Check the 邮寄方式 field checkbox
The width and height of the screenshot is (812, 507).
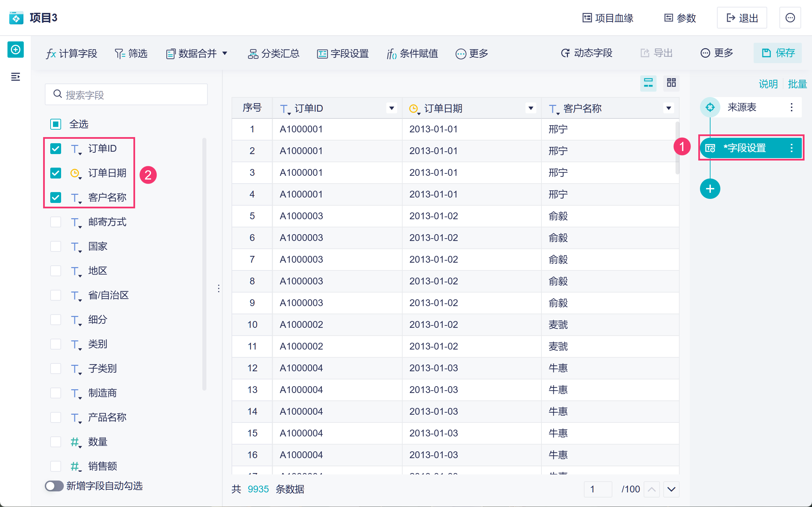tap(56, 222)
